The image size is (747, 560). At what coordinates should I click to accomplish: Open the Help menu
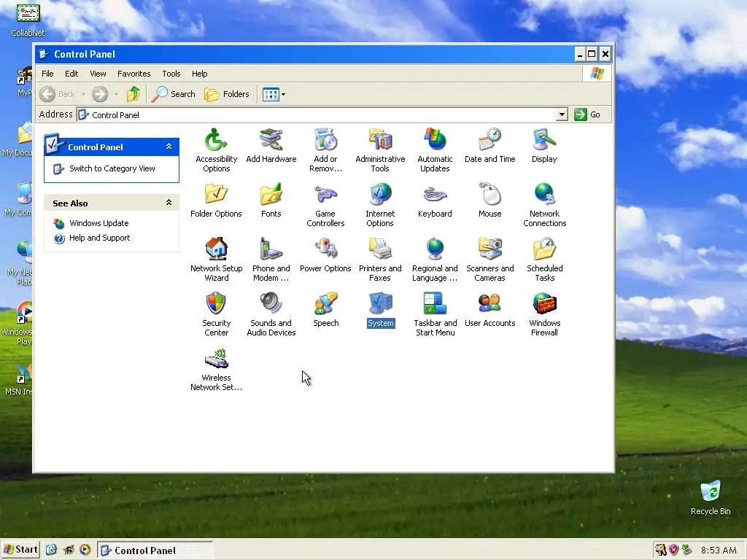(x=200, y=74)
